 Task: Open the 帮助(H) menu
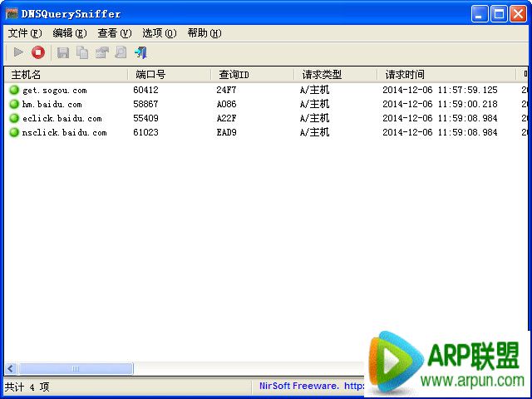point(204,33)
